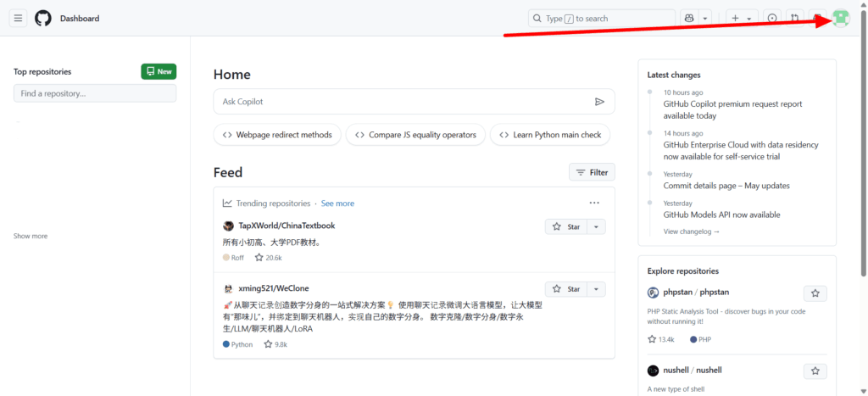Click phpstan's 13.4k star count
This screenshot has height=396, width=868.
[x=661, y=339]
